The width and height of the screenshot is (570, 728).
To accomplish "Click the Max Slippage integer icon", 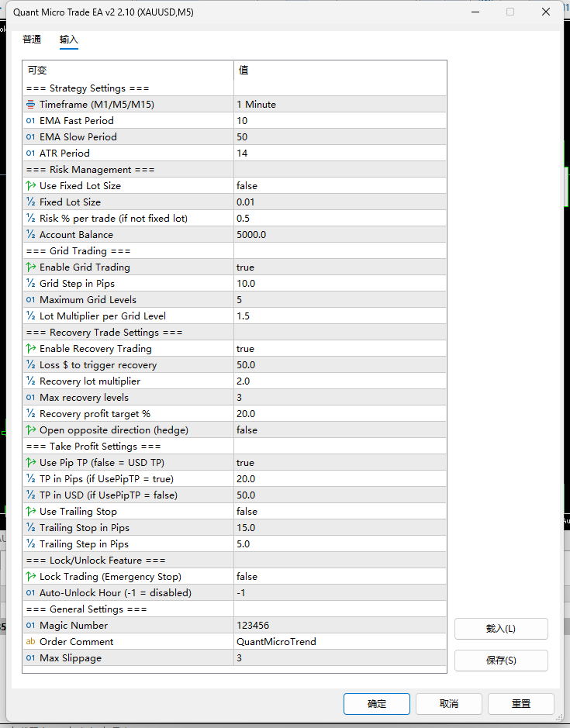I will [x=31, y=658].
